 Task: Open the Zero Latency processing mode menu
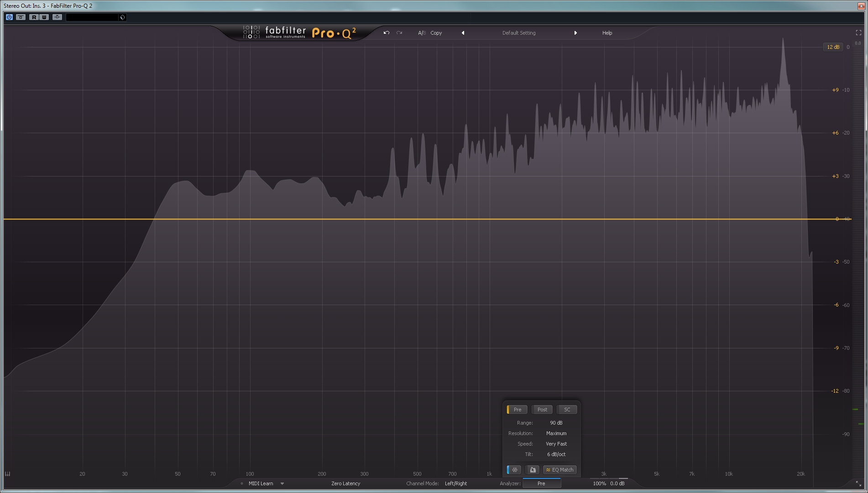tap(345, 483)
